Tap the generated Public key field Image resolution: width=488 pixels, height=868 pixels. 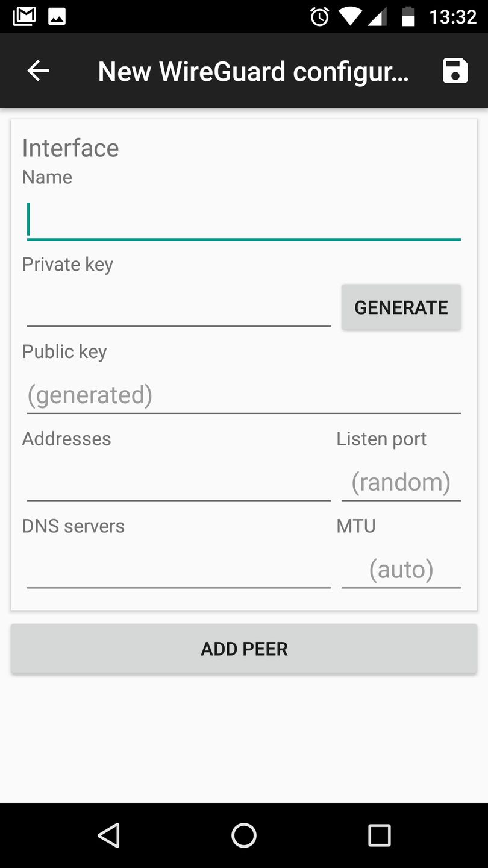(243, 395)
